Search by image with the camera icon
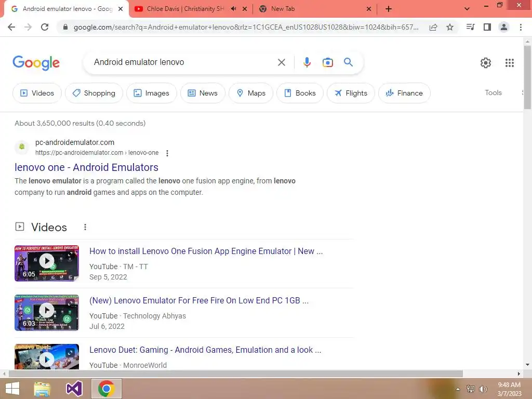Screen dimensions: 532x399 327,62
